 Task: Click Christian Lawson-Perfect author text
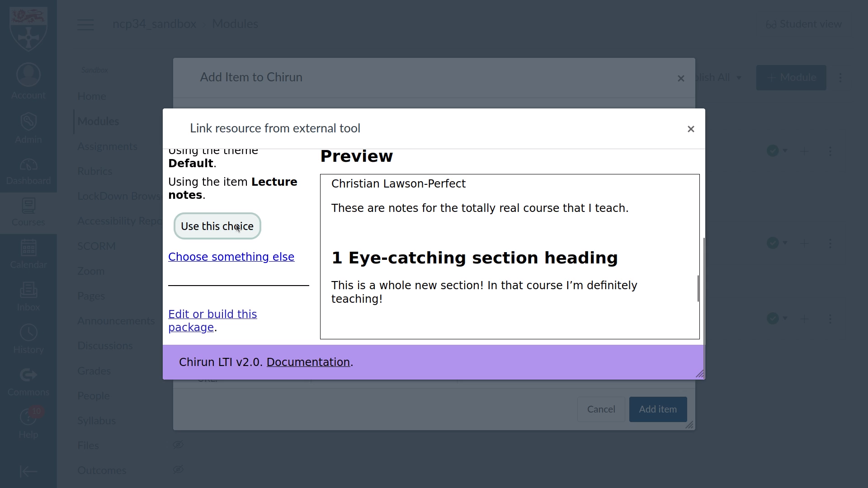click(398, 184)
